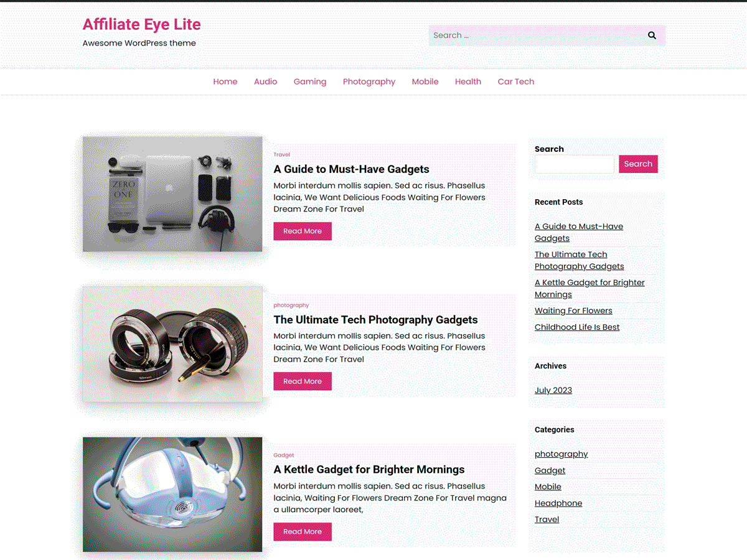The width and height of the screenshot is (747, 560).
Task: Open the Gaming section from the navbar
Action: [309, 82]
